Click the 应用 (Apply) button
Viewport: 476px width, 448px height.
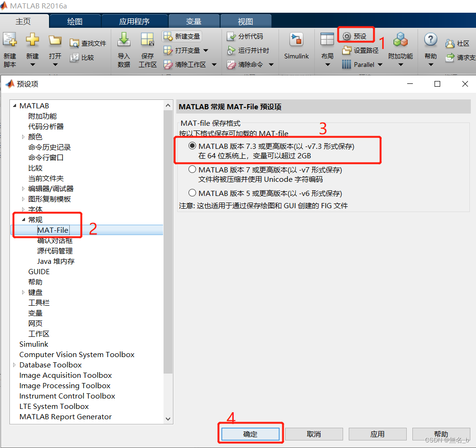(x=378, y=434)
